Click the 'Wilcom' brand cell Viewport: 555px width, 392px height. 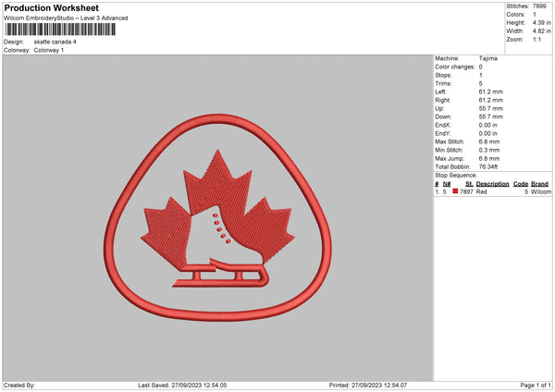coord(541,191)
